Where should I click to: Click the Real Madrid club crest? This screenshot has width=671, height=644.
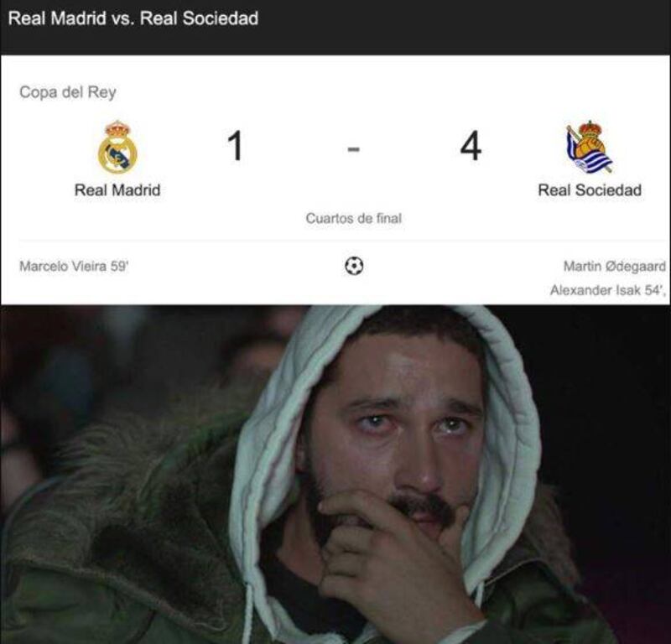coord(117,147)
